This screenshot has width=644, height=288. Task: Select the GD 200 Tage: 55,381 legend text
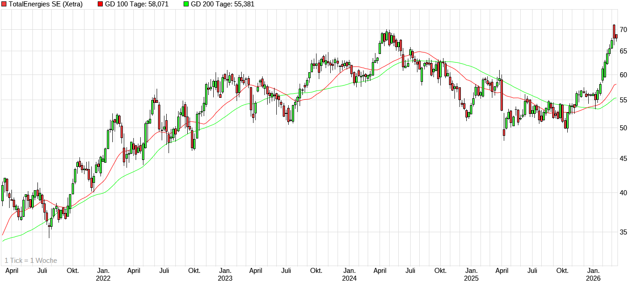(x=222, y=4)
